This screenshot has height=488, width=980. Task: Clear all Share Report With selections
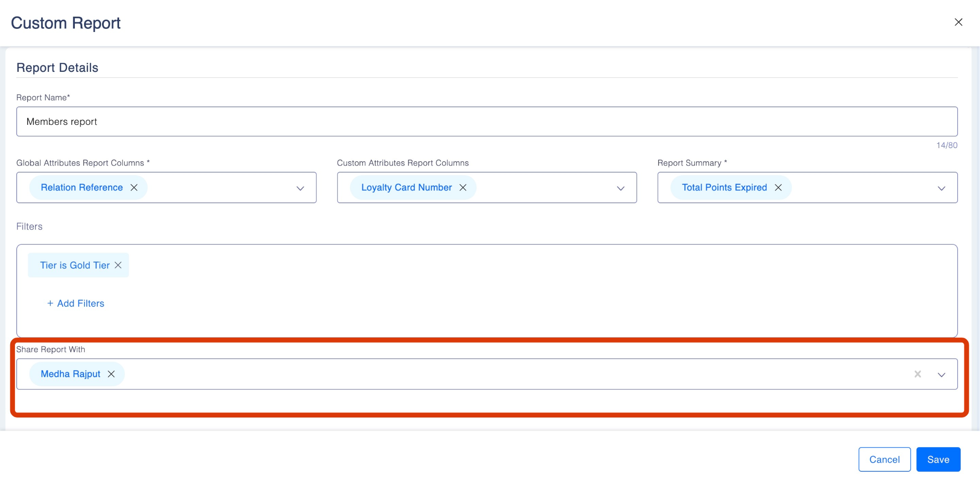coord(918,374)
